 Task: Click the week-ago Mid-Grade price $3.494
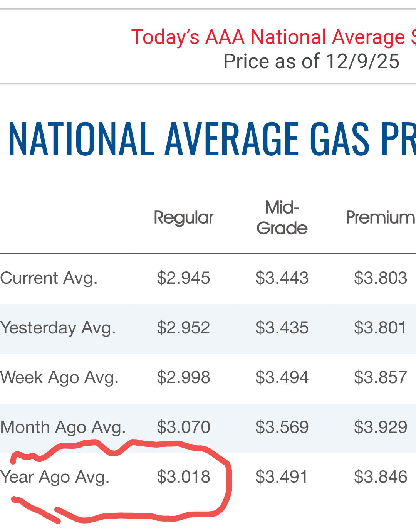click(x=282, y=377)
